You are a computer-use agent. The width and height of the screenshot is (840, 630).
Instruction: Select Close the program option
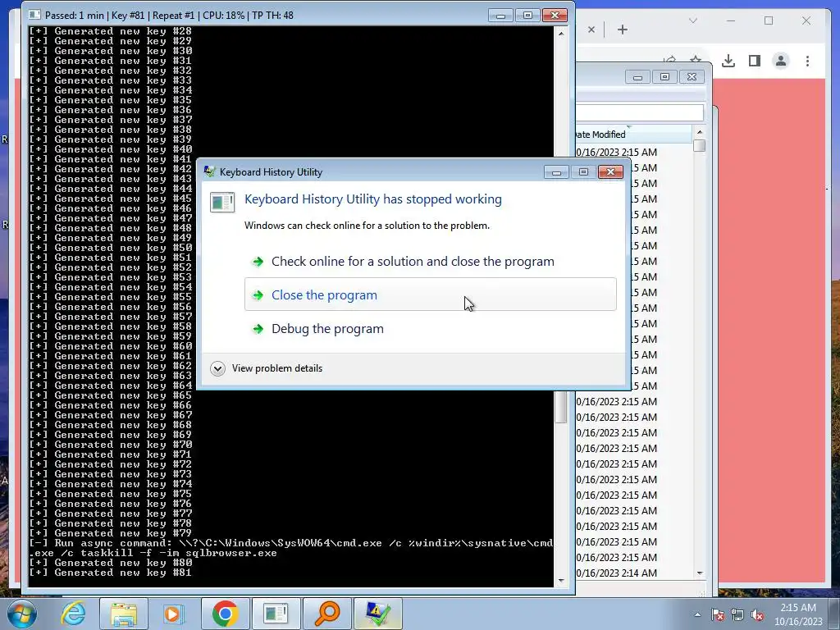tap(430, 294)
